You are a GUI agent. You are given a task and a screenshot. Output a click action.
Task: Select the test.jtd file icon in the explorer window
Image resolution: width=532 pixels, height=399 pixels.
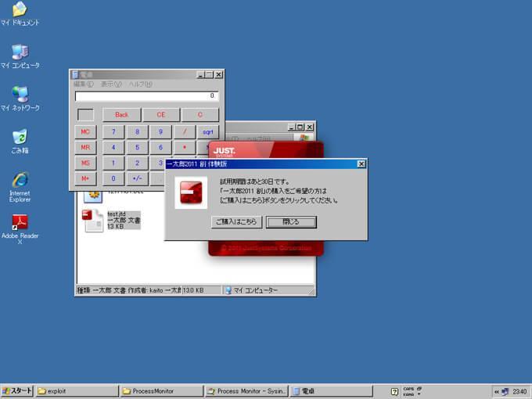(92, 221)
